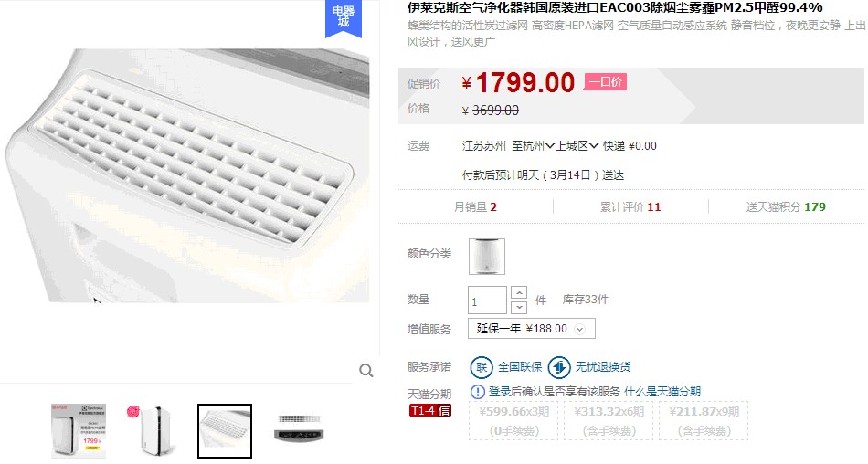
Task: Open the 累计评价 11 reviews tab
Action: pos(630,207)
